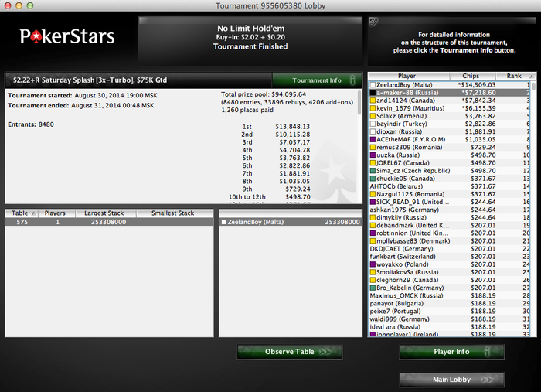The image size is (541, 392).
Task: Sort tables by the Table column header
Action: (x=22, y=213)
